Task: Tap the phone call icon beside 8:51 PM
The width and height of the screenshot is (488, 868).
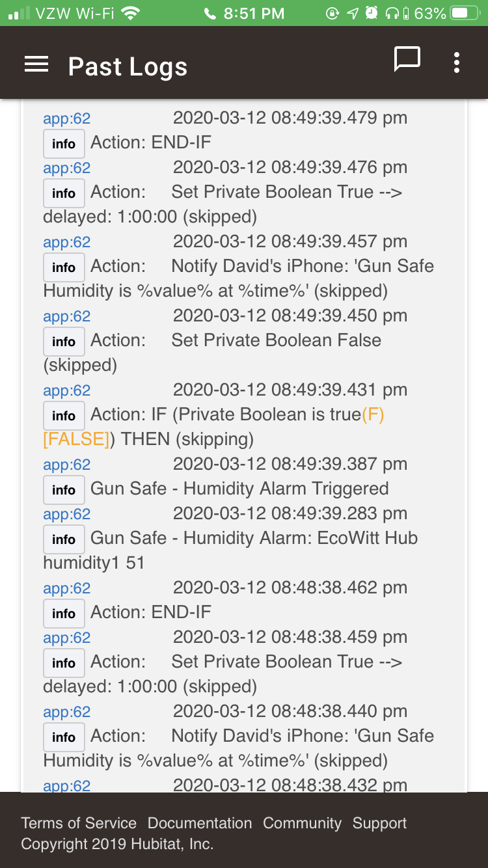Action: [210, 14]
